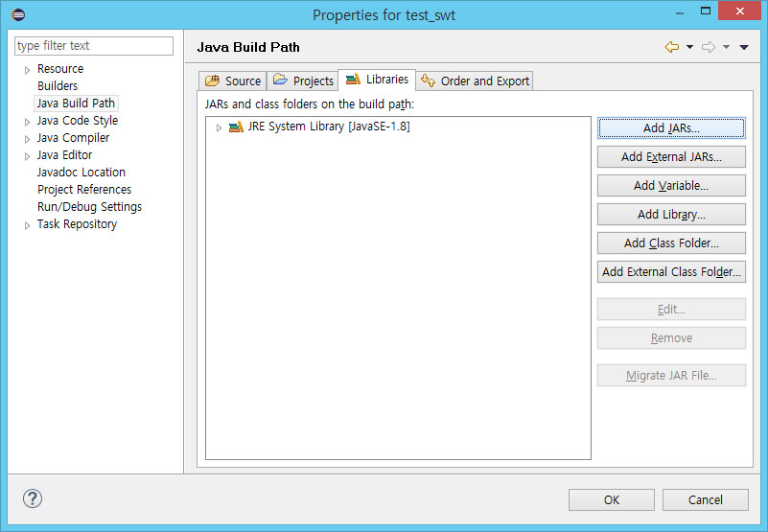Switch to the Projects tab

click(x=303, y=81)
